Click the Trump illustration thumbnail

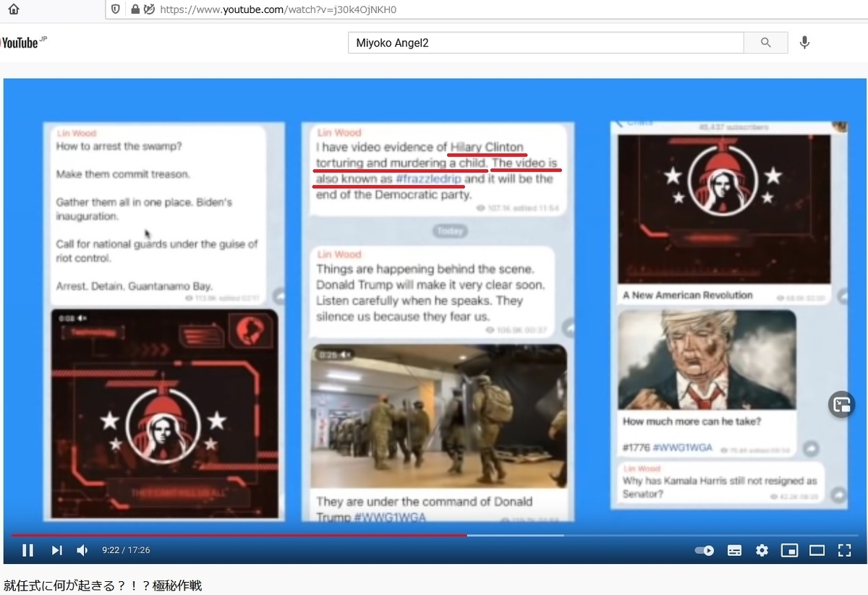[x=707, y=359]
